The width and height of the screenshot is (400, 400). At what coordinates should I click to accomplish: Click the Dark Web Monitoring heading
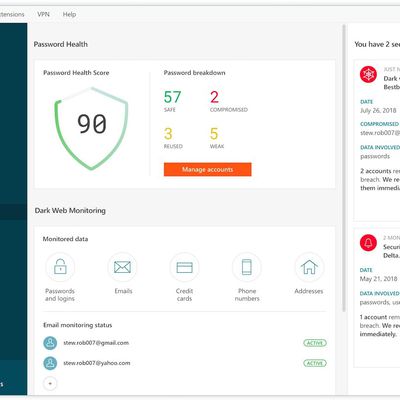70,211
